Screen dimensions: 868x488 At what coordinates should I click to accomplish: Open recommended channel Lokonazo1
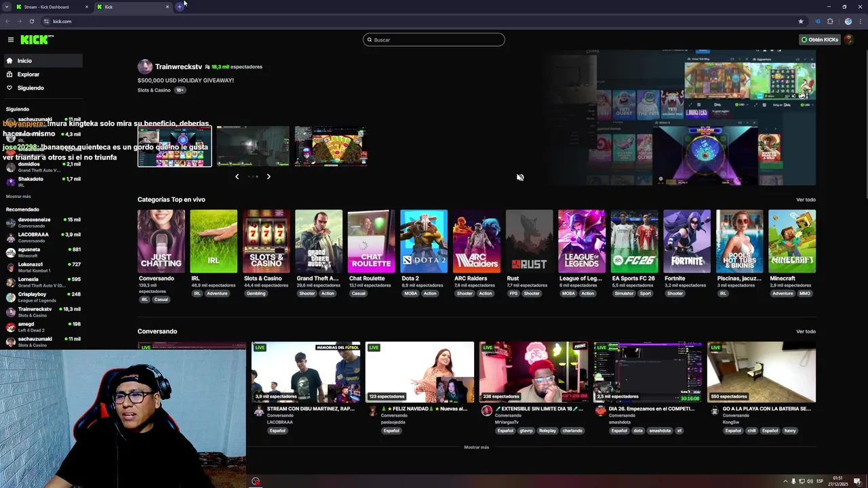42,267
